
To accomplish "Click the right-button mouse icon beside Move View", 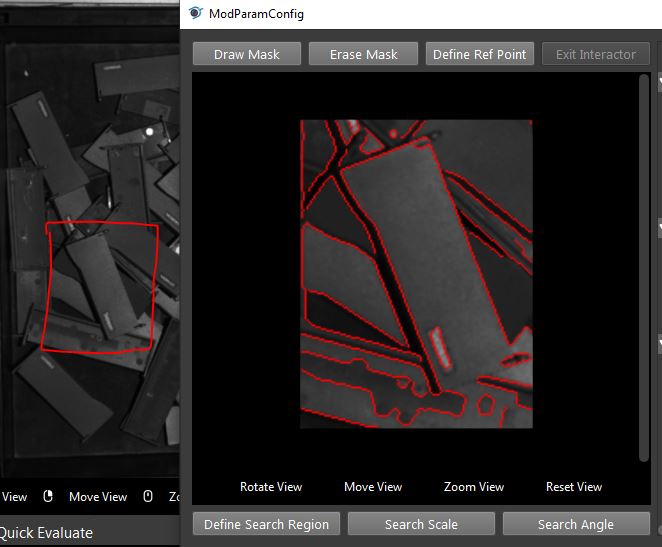I will [48, 496].
